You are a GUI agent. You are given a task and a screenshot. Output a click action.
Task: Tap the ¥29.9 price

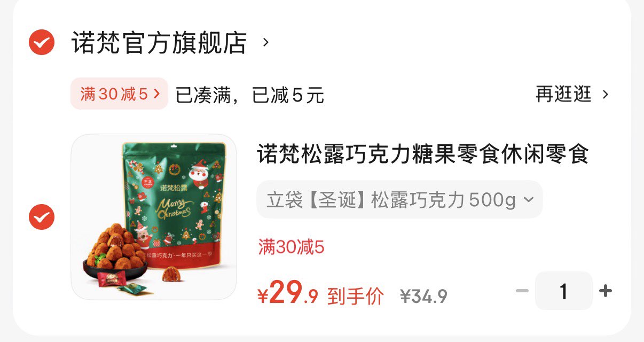[x=288, y=293]
